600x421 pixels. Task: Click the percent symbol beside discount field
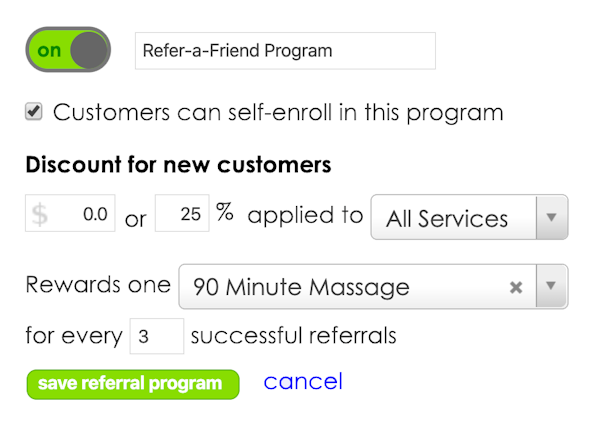225,214
